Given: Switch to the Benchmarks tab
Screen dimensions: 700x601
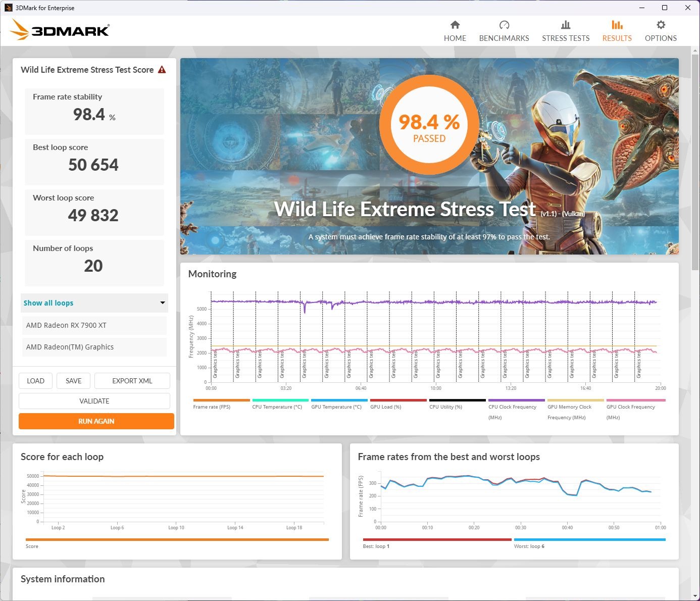Looking at the screenshot, I should point(504,31).
